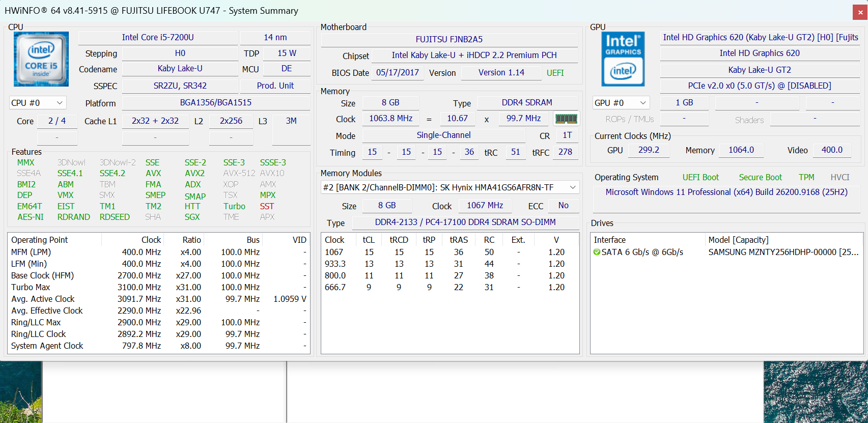Click the Intel Graphics logo

point(623,59)
